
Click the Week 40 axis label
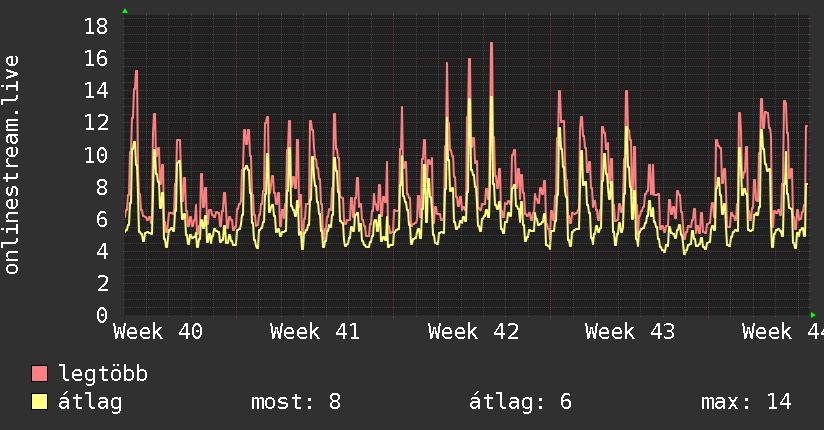point(158,332)
